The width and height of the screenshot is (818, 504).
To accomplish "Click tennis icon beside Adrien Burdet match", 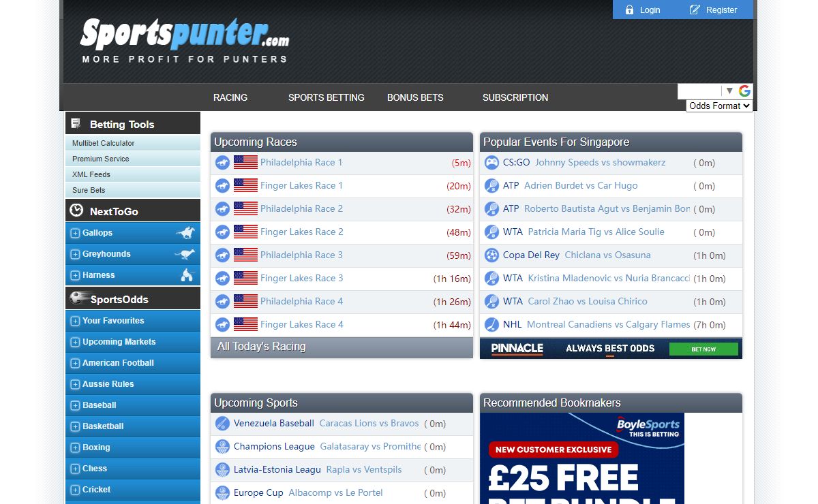I will tap(491, 186).
